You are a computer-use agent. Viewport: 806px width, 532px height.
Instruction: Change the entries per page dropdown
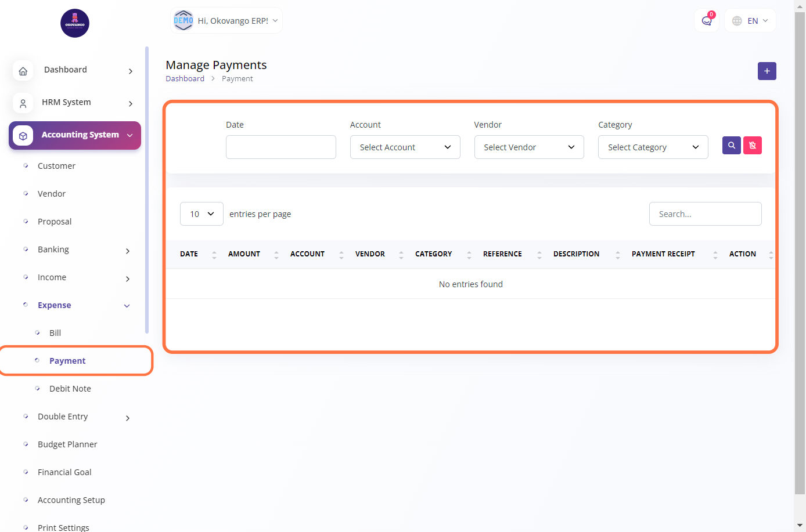[x=201, y=214]
